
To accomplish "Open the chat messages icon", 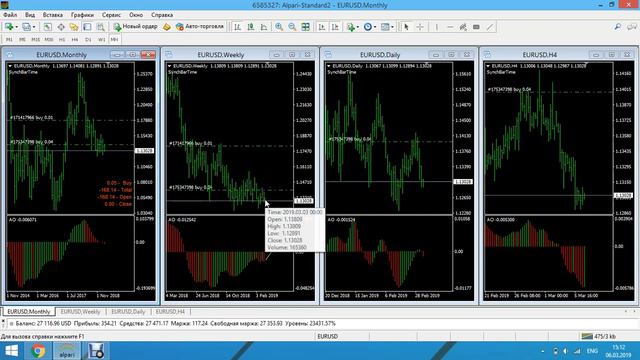I will 632,27.
